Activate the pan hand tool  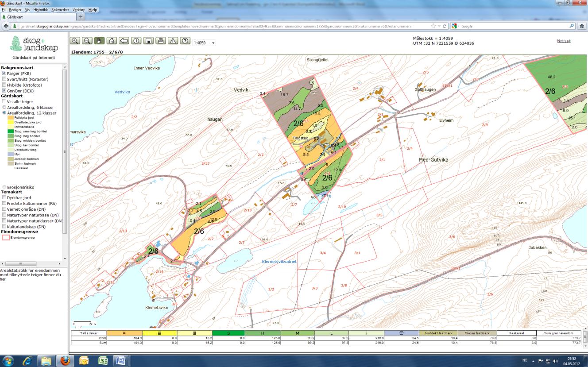(x=100, y=41)
